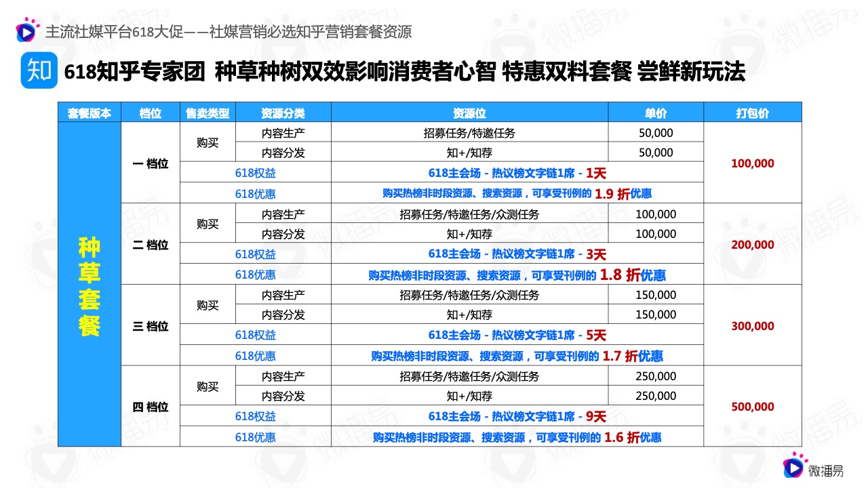Image resolution: width=868 pixels, height=488 pixels.
Task: Click 内容分发 in the 一档位 tier
Action: coord(283,152)
